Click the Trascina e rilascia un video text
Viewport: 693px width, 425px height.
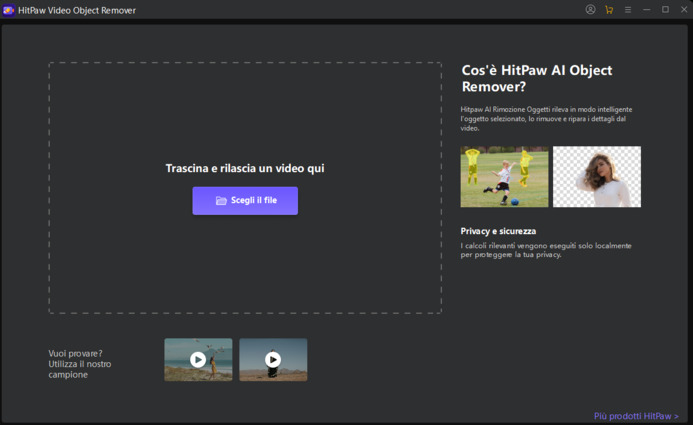pyautogui.click(x=245, y=169)
